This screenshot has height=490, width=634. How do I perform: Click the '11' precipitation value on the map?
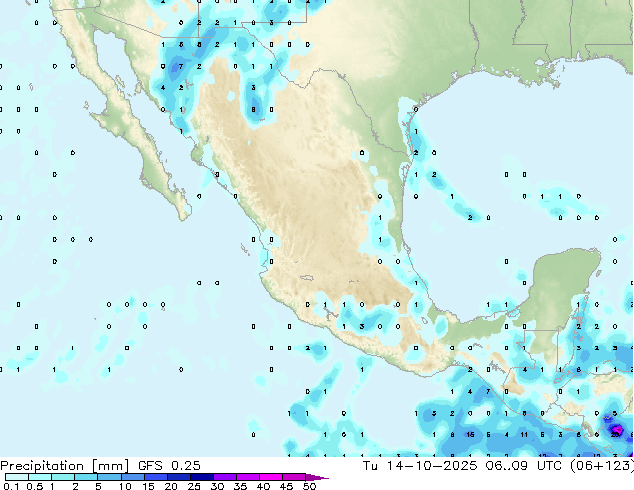[x=524, y=435]
